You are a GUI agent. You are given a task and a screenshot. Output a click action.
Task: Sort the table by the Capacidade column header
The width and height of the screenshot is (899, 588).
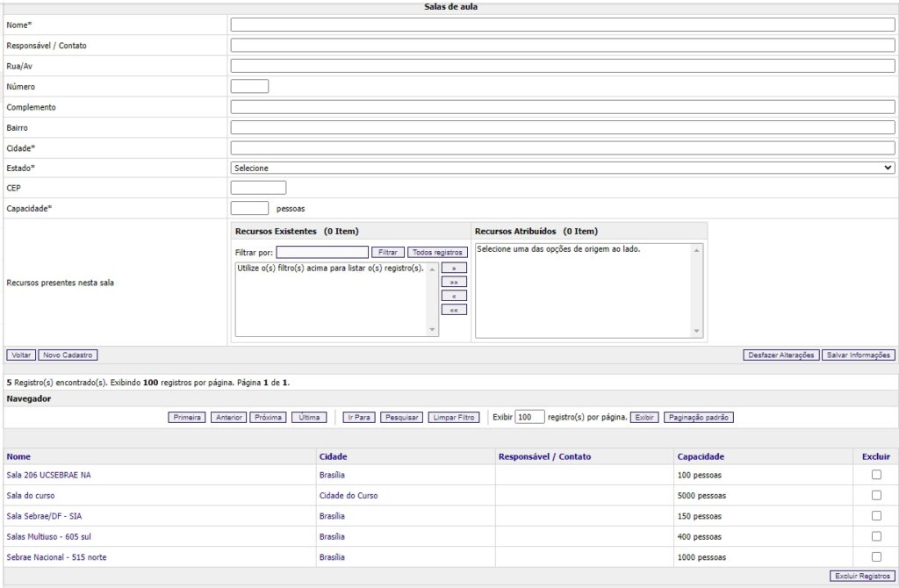[701, 456]
